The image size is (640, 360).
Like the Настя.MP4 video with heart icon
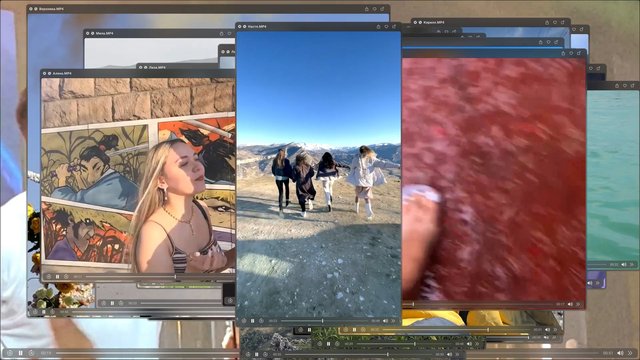(386, 27)
